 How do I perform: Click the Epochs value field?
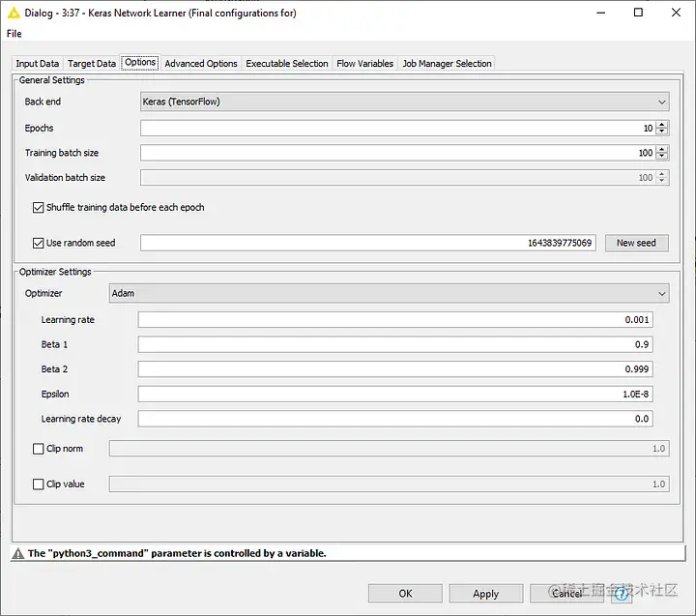pyautogui.click(x=397, y=129)
